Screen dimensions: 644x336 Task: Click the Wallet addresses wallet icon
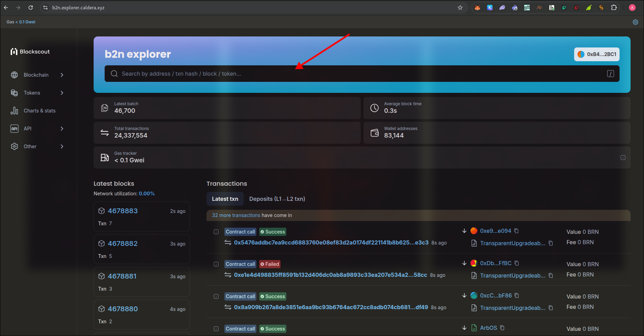[374, 133]
